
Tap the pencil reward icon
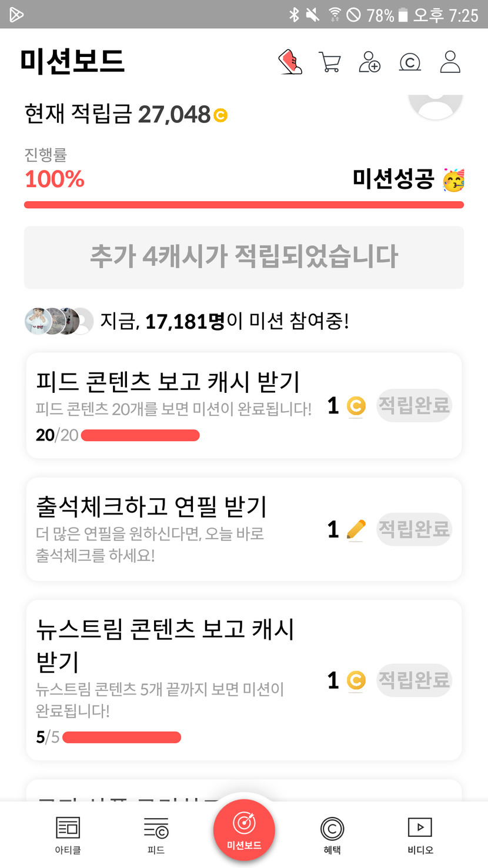tap(356, 529)
